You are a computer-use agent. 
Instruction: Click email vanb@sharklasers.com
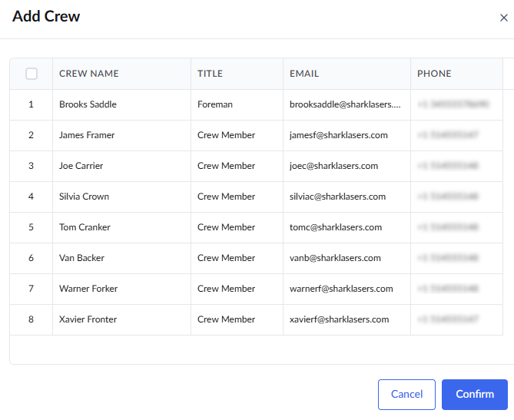(x=335, y=258)
